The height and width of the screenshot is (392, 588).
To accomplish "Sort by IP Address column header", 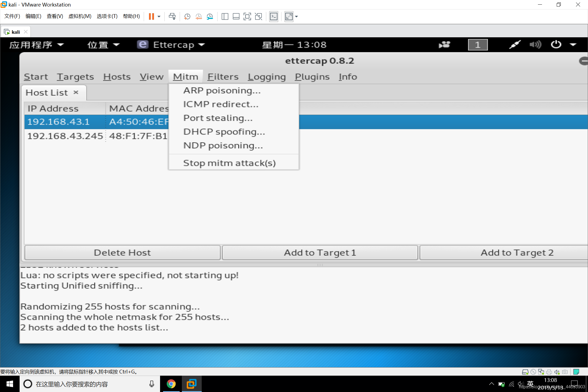I will click(x=65, y=108).
